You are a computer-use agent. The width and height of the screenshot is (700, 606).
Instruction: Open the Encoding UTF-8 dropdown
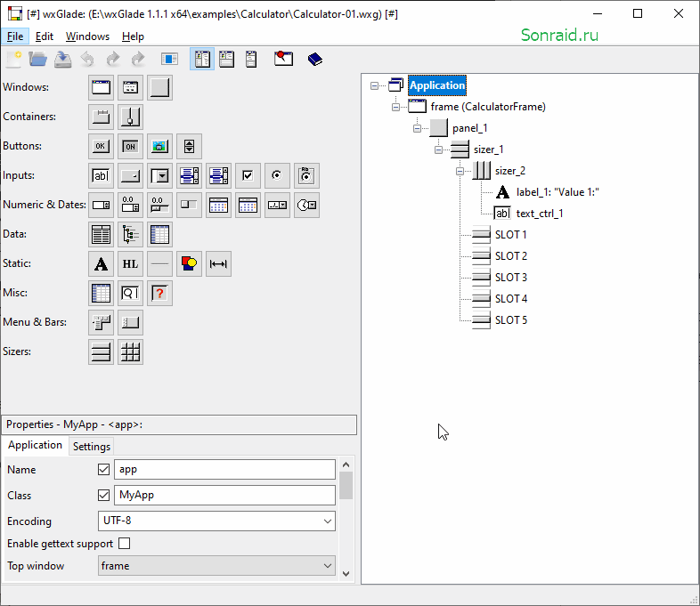216,521
